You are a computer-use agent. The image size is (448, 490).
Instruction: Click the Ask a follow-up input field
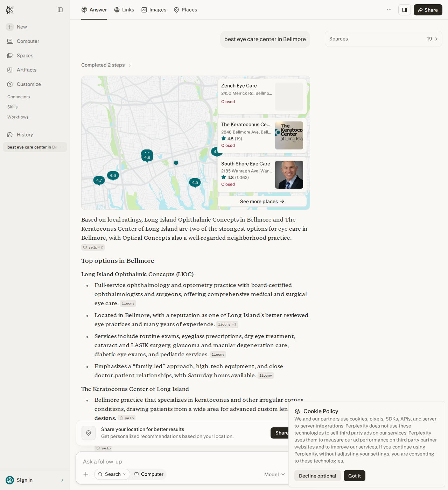(184, 462)
